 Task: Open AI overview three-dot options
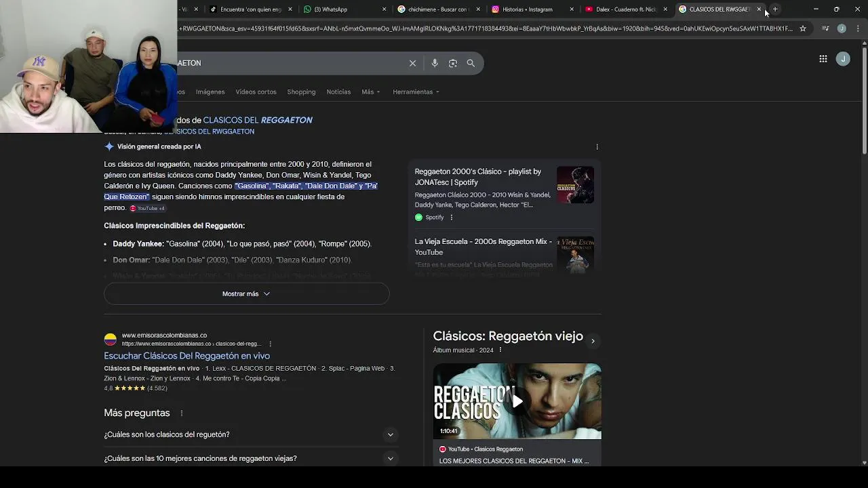[597, 146]
